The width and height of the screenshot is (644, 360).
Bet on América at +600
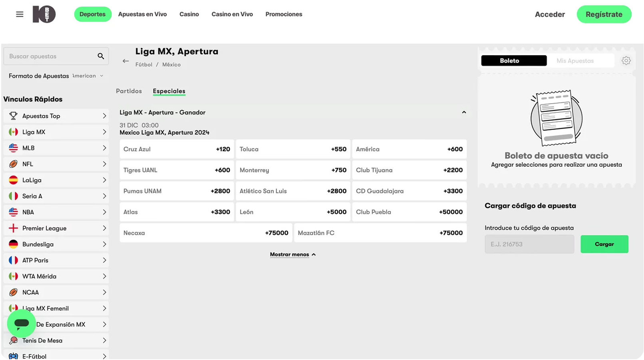(x=409, y=149)
